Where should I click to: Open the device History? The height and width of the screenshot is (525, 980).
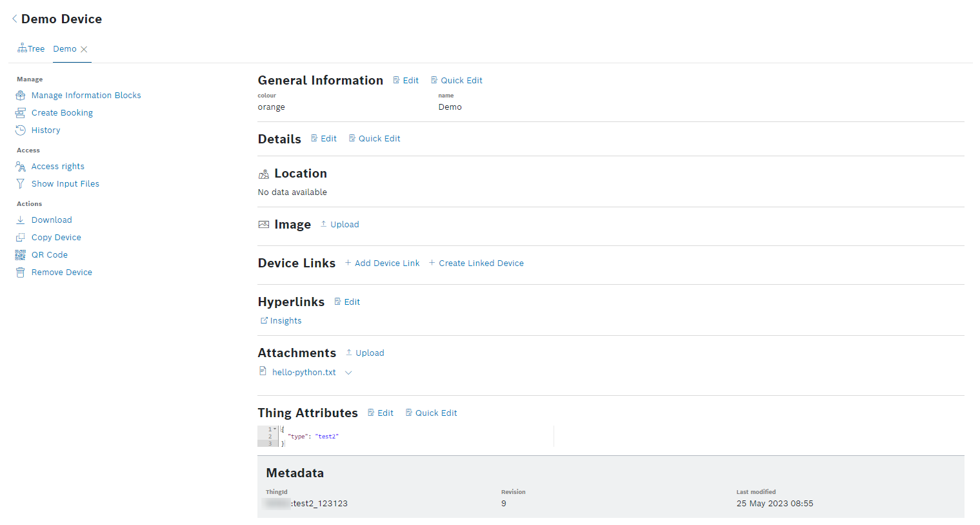point(45,130)
